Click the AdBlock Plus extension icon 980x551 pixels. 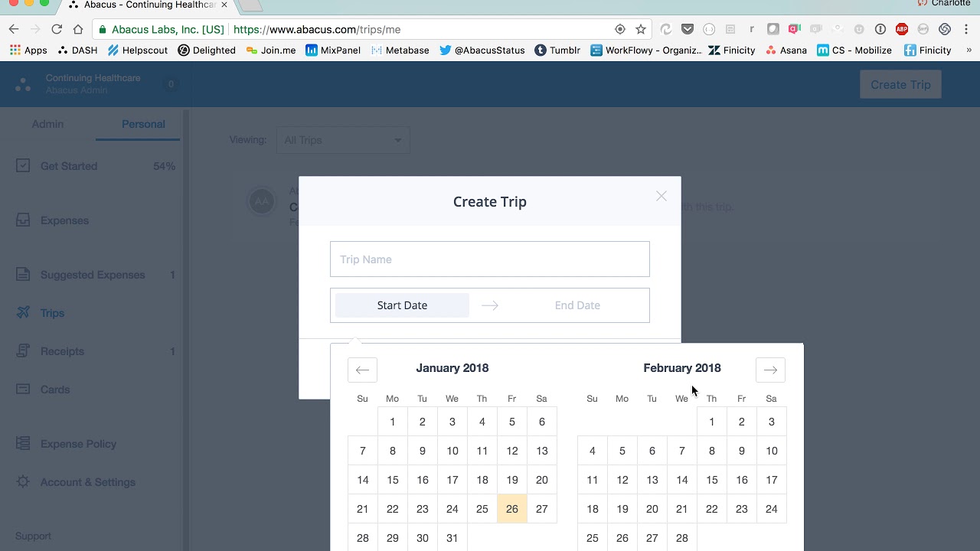coord(902,29)
